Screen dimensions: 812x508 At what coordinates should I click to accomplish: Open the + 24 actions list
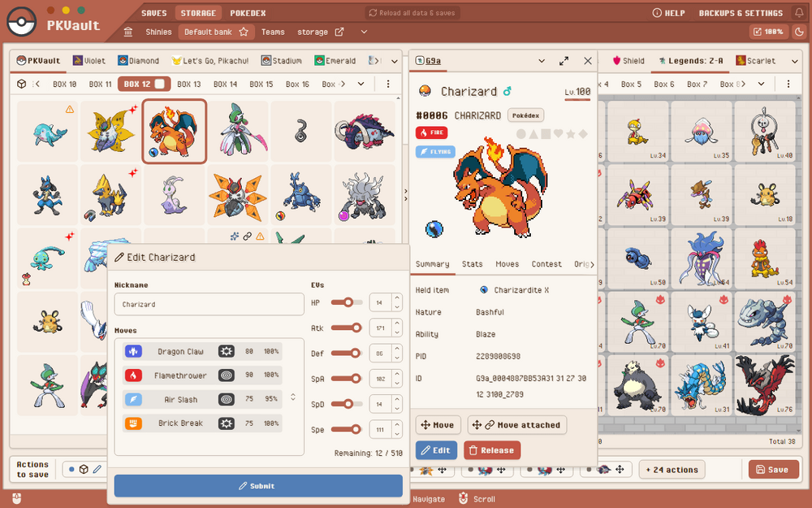point(672,470)
